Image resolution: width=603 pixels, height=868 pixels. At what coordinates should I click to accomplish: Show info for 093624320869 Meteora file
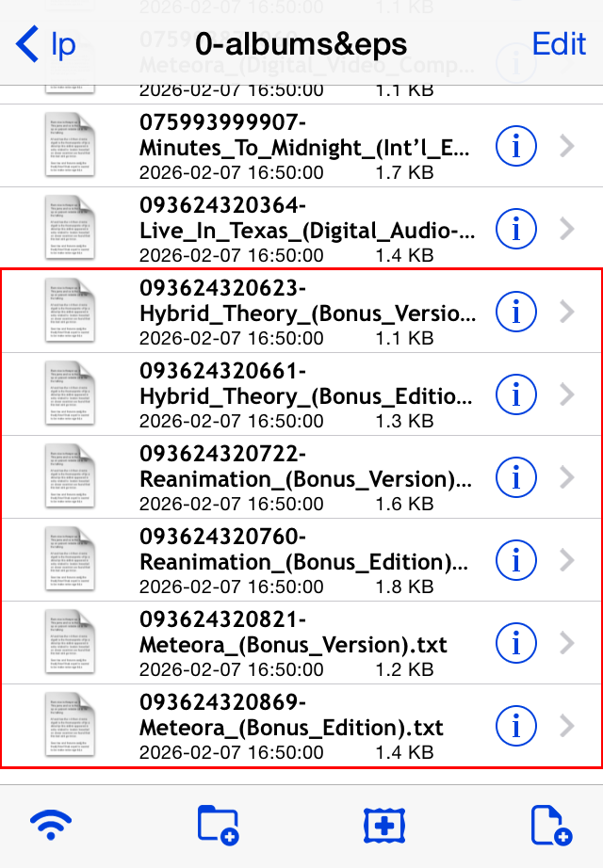516,726
